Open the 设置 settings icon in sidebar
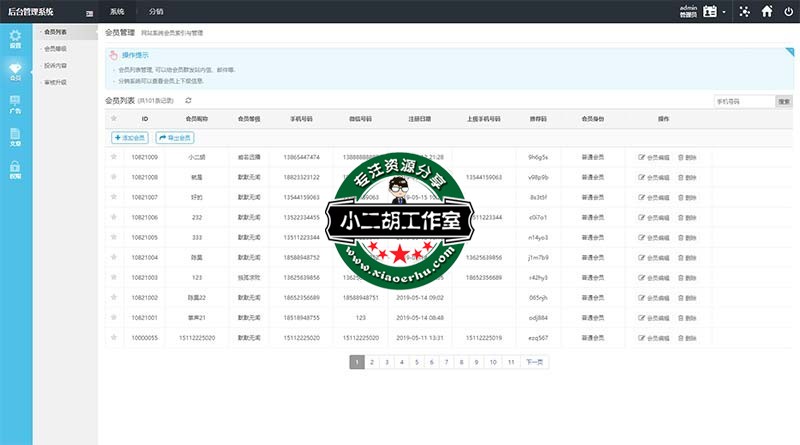800x445 pixels. 15,39
